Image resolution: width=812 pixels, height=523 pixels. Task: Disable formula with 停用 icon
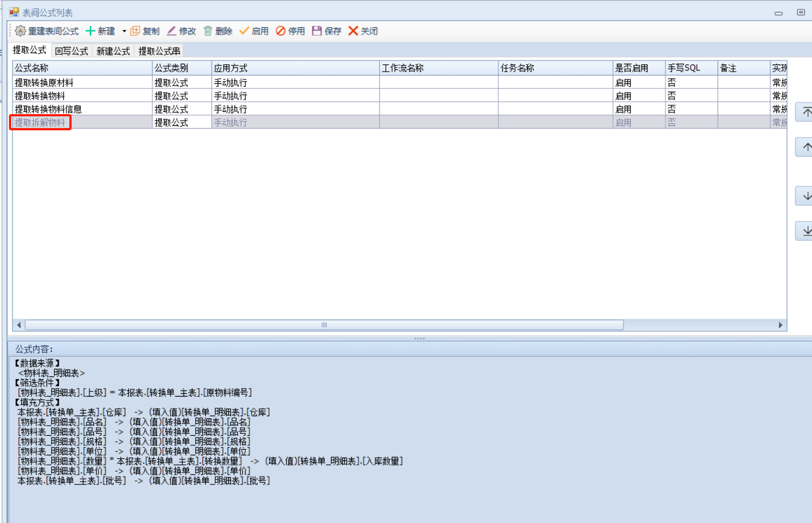(x=281, y=31)
